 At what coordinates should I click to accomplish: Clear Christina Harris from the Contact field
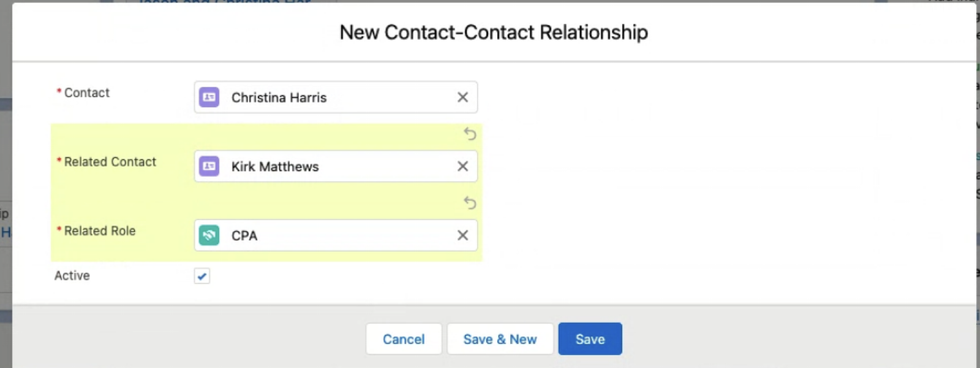[462, 98]
